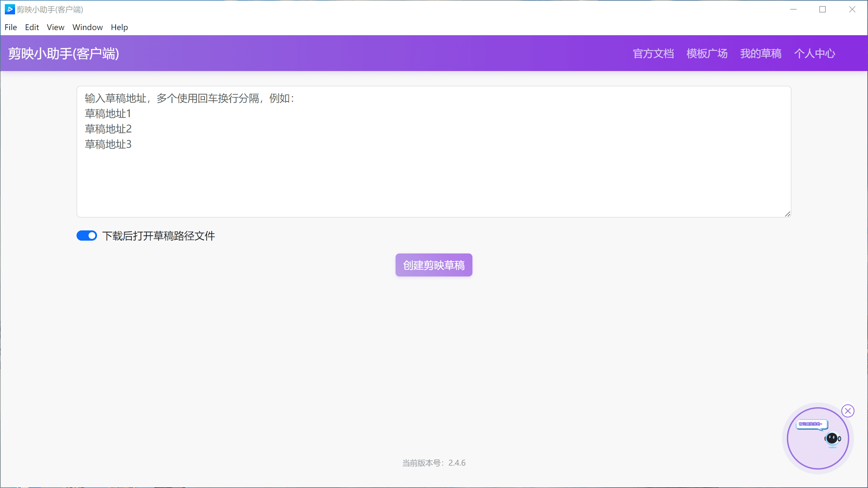868x488 pixels.
Task: Click the 当前版本号：2.4.6 text
Action: [x=434, y=463]
